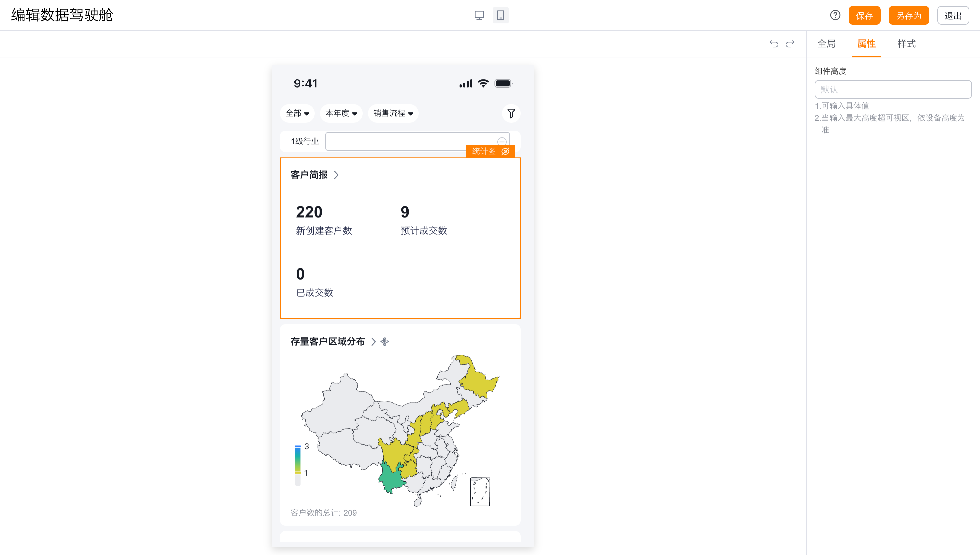Switch to mobile preview mode icon
This screenshot has width=980, height=555.
tap(500, 15)
